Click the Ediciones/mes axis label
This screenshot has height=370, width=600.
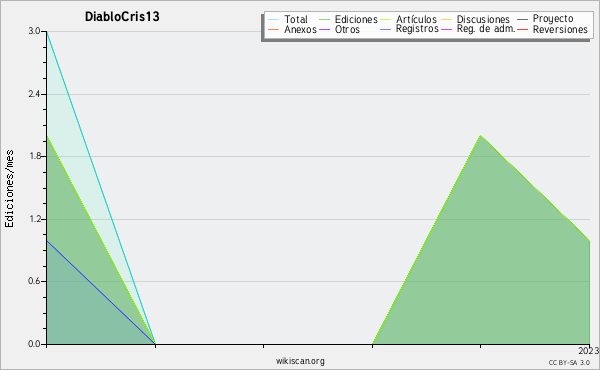click(x=9, y=189)
